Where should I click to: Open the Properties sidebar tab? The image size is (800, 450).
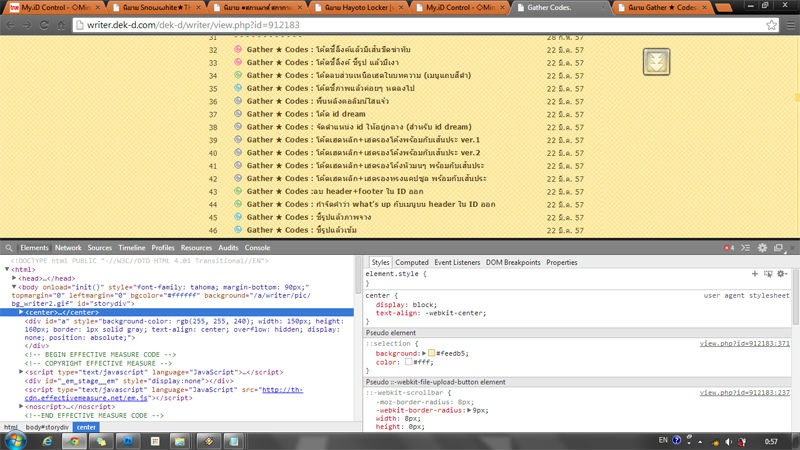tap(562, 262)
